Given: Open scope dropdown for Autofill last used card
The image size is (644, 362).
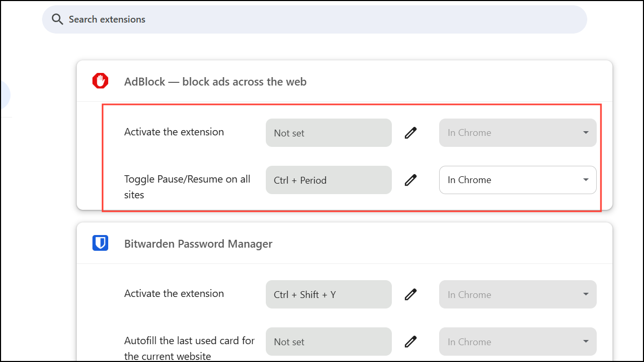Looking at the screenshot, I should [517, 342].
